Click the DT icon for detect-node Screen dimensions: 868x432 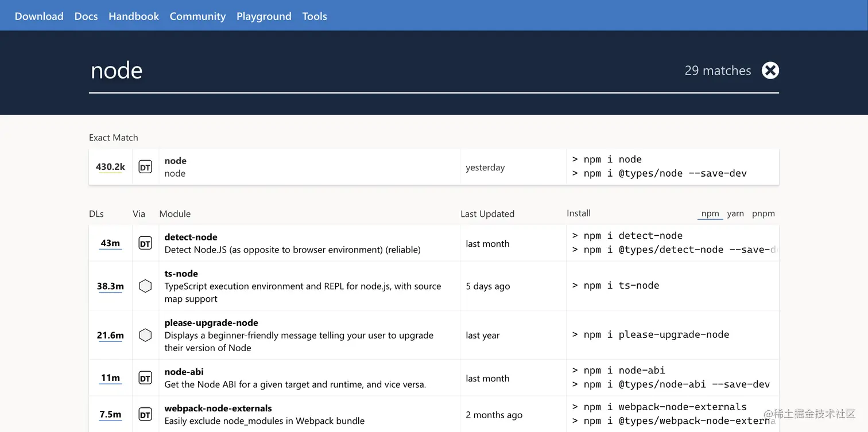(145, 243)
